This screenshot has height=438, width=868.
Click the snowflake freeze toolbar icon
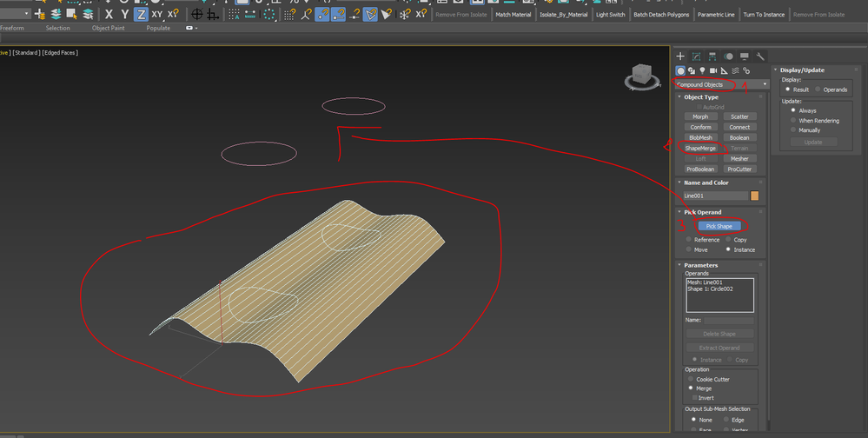405,15
